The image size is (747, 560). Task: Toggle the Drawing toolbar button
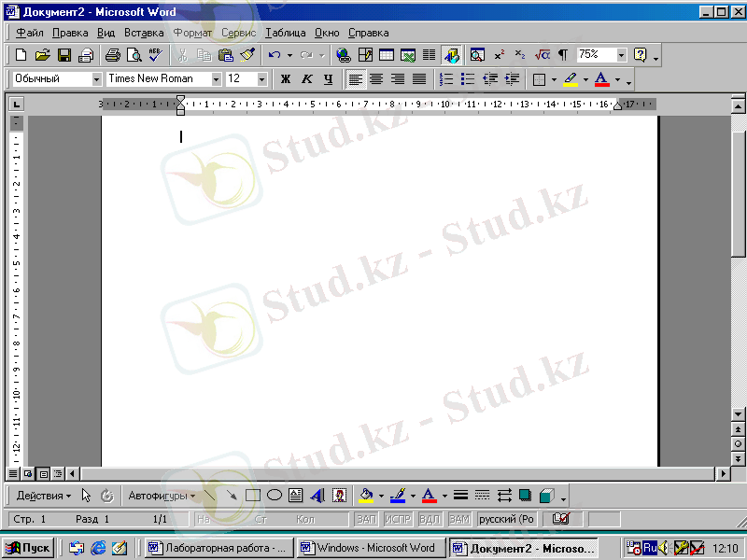point(451,55)
